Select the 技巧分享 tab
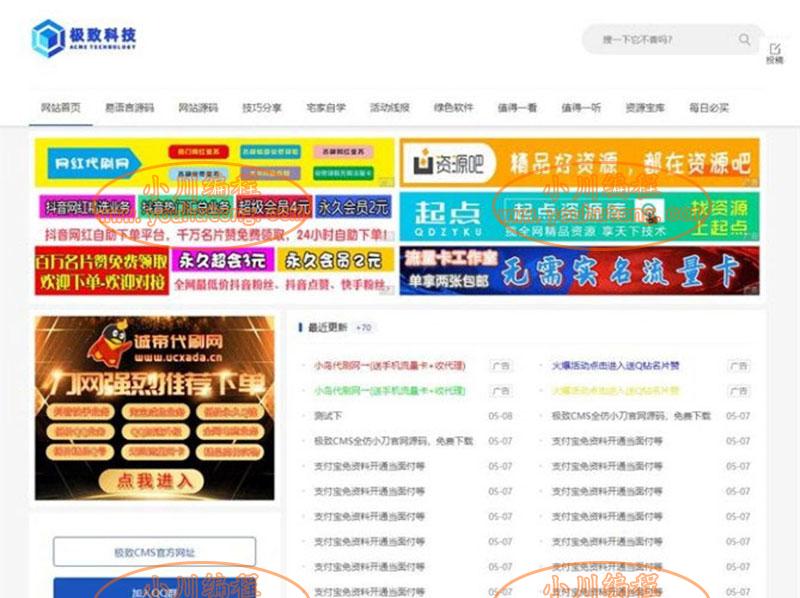This screenshot has height=598, width=800. pyautogui.click(x=262, y=108)
